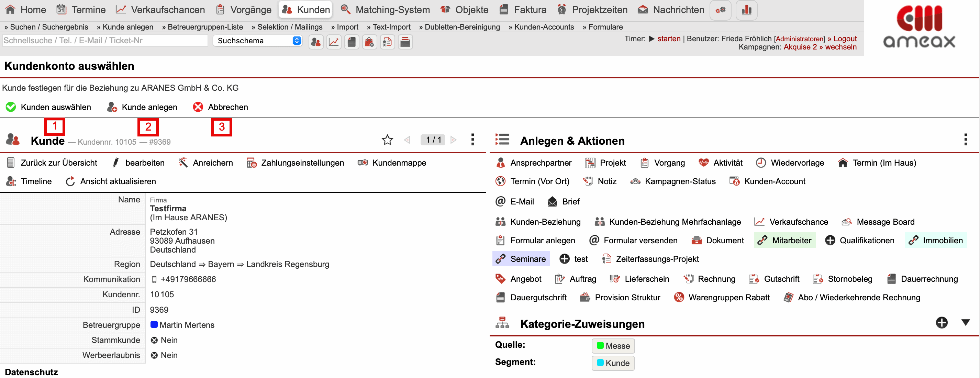The width and height of the screenshot is (980, 378).
Task: Click the favorite star icon for Kunde
Action: click(x=387, y=140)
